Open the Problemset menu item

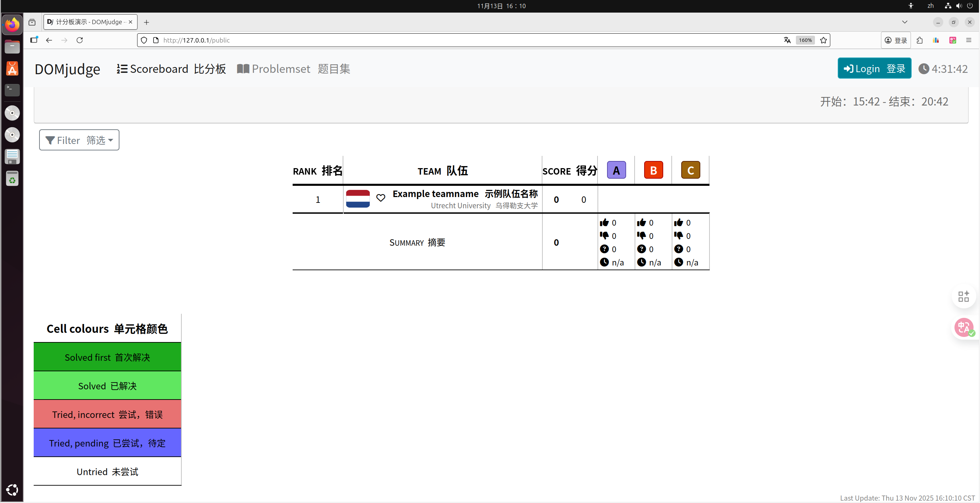coord(293,69)
